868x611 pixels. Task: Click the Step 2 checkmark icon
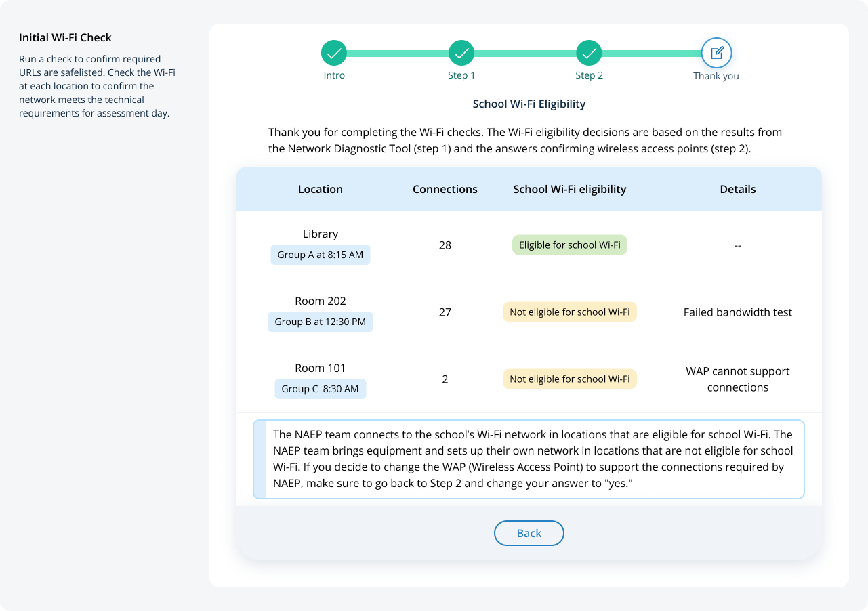pos(589,53)
